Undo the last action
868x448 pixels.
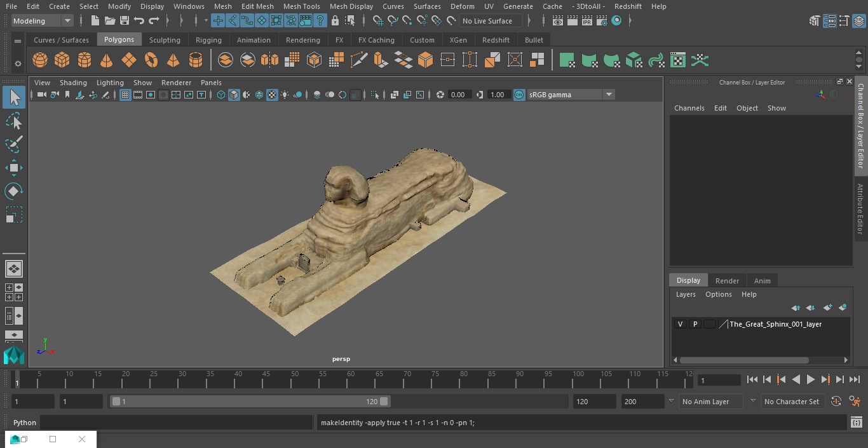pyautogui.click(x=139, y=21)
